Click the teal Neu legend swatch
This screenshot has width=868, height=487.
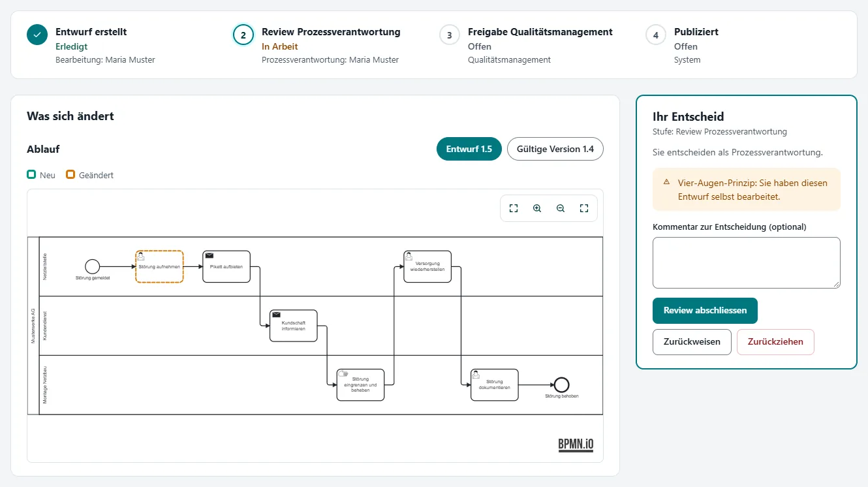31,175
